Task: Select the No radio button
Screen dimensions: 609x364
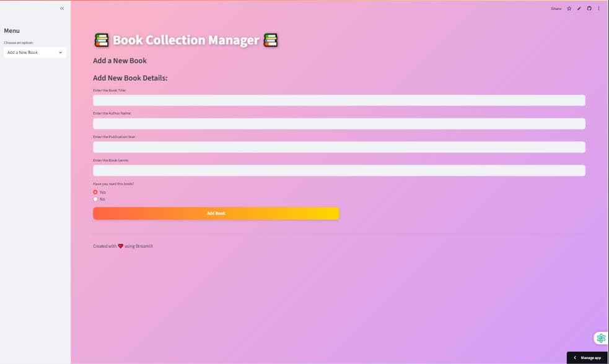Action: (x=95, y=199)
